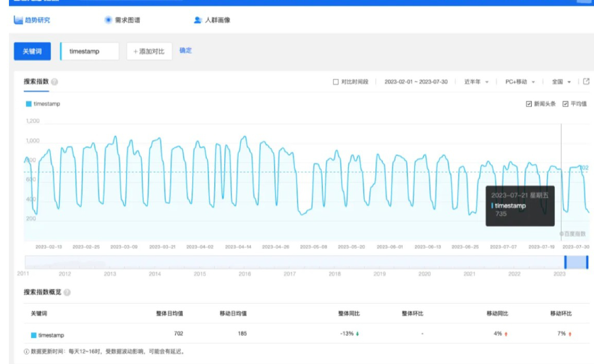The image size is (594, 364).
Task: Click the 需求图谱 circular icon
Action: pyautogui.click(x=108, y=20)
